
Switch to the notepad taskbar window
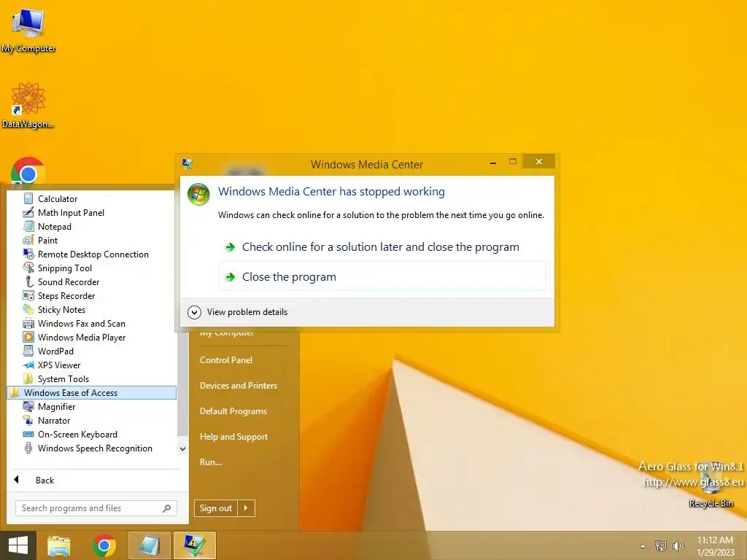[149, 545]
